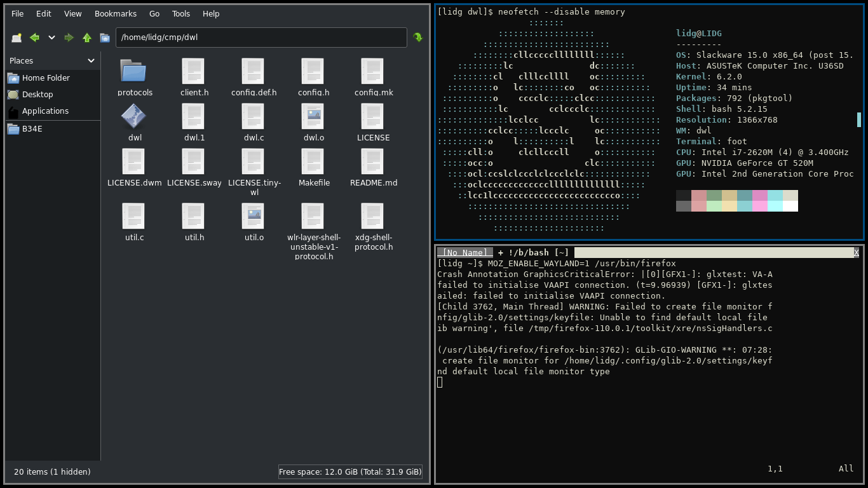Open the Go menu
Image resolution: width=868 pixels, height=488 pixels.
[x=154, y=13]
